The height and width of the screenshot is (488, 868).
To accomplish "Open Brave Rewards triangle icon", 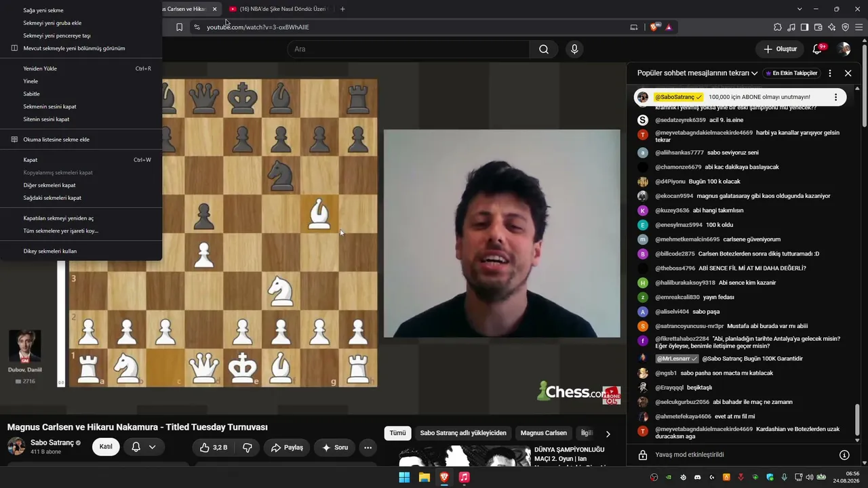I will pos(669,27).
